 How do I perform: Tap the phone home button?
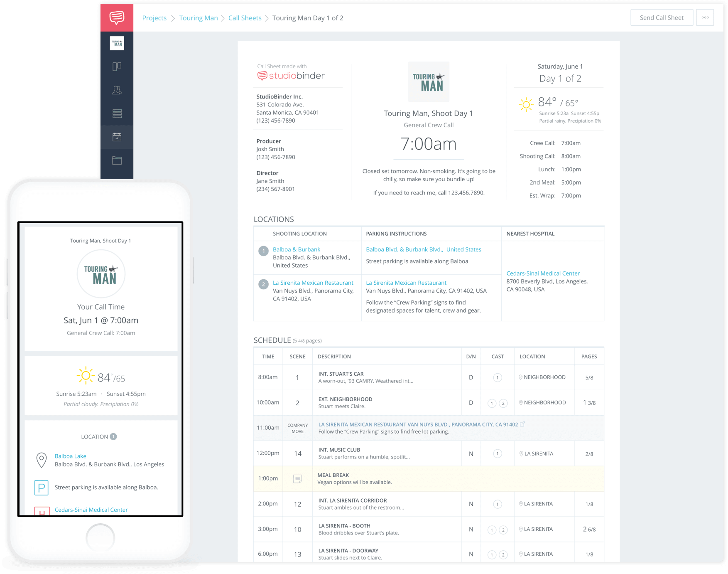click(x=100, y=538)
